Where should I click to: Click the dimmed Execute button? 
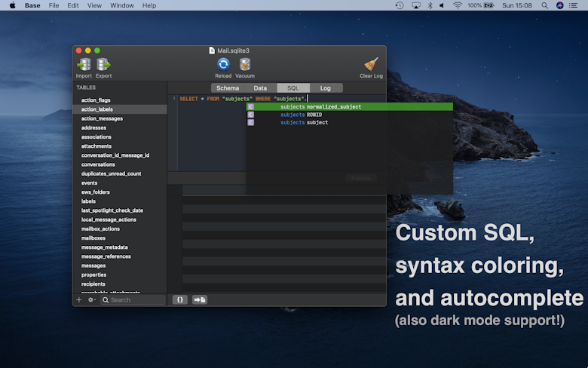click(x=361, y=178)
